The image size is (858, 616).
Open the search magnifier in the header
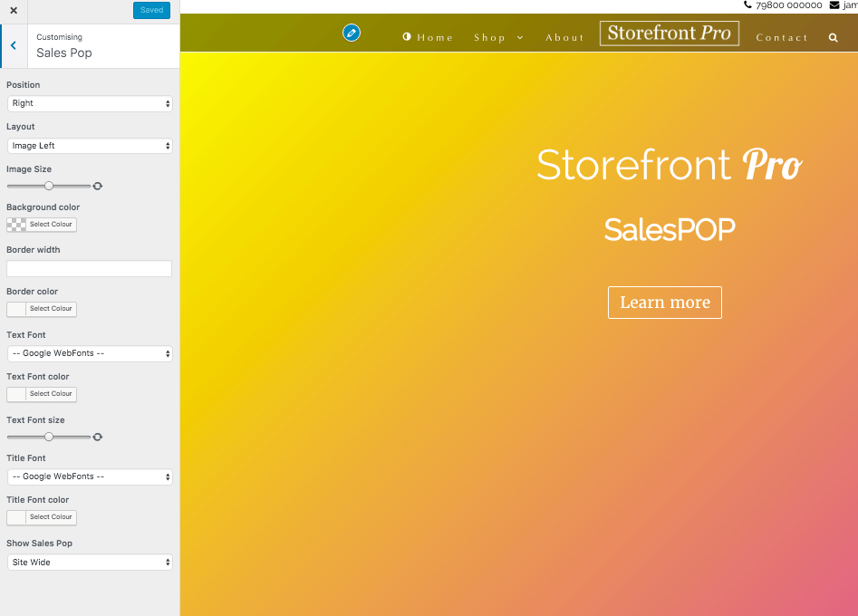coord(833,38)
